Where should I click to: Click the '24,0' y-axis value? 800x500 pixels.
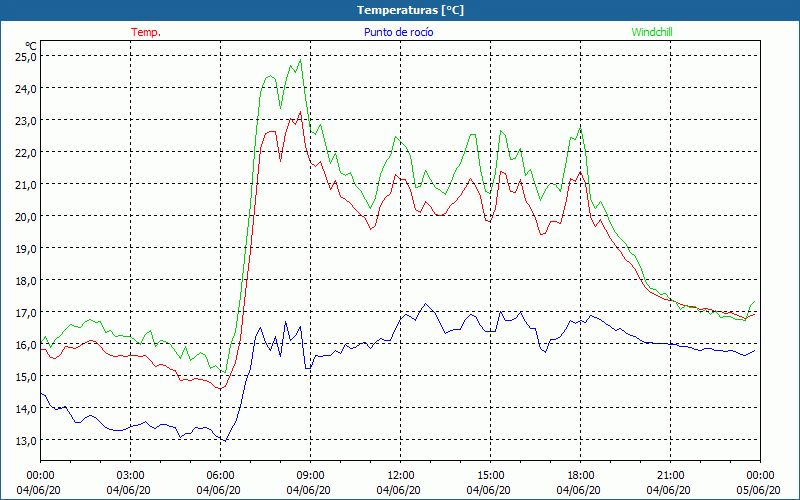(x=26, y=89)
